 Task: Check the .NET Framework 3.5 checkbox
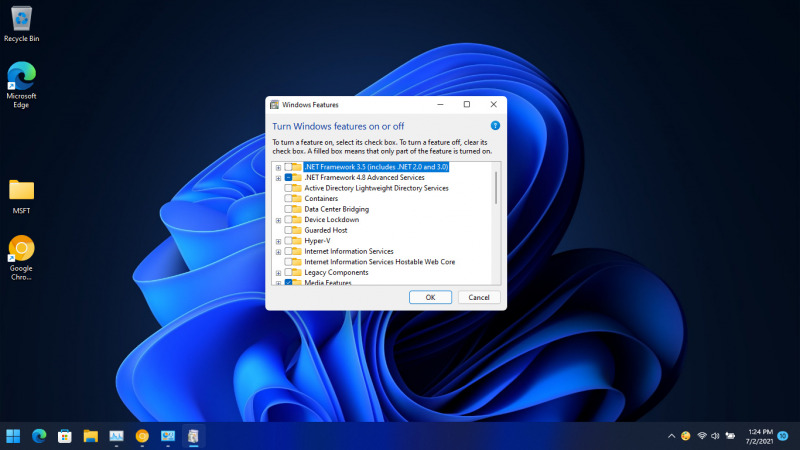[x=288, y=167]
